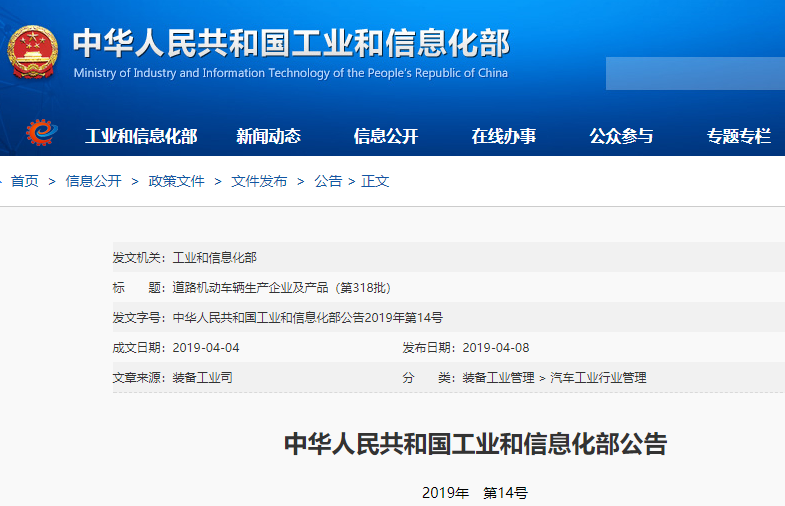This screenshot has width=785, height=506.
Task: Open the 装备工业管理 category link
Action: point(498,378)
